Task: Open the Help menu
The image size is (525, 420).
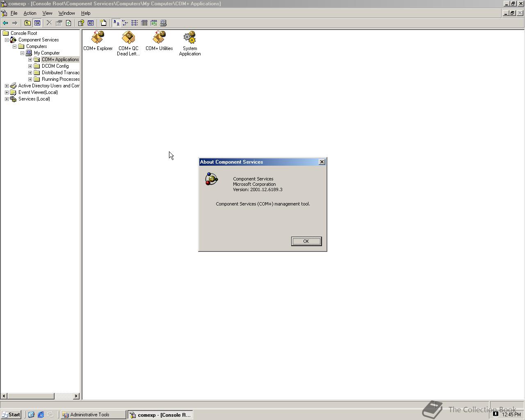Action: 86,13
